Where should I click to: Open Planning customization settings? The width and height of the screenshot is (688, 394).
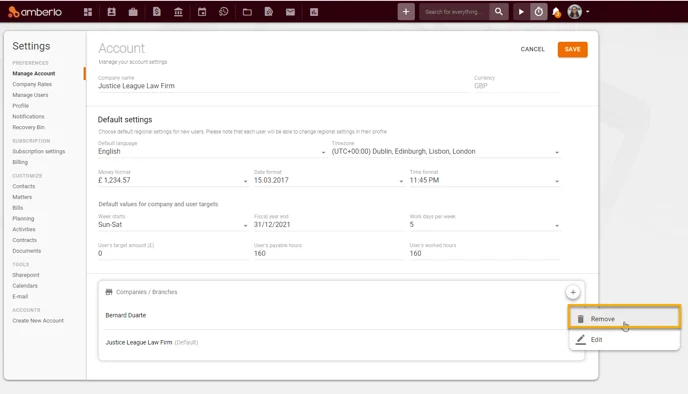point(23,218)
